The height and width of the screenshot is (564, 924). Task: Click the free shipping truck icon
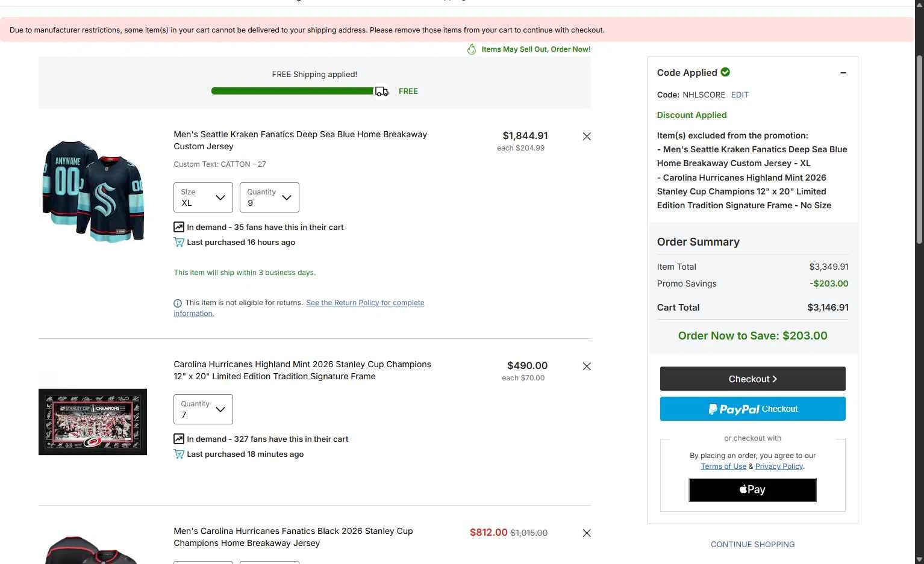(x=382, y=91)
